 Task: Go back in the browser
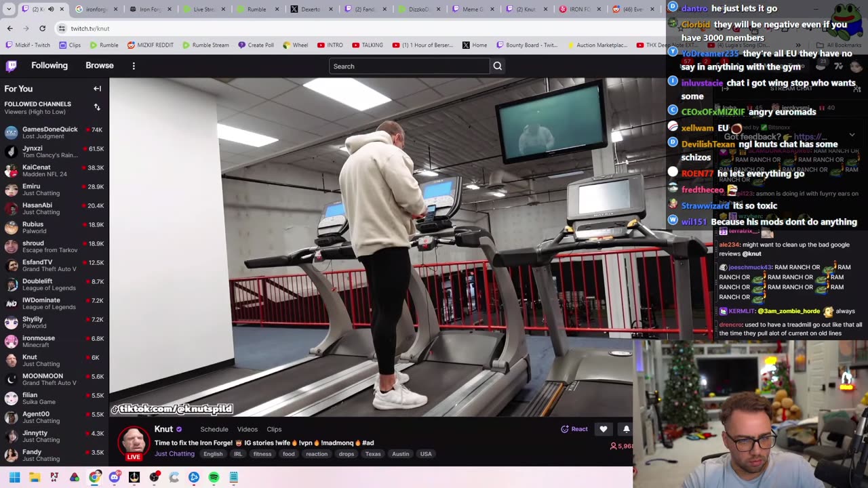click(x=9, y=28)
